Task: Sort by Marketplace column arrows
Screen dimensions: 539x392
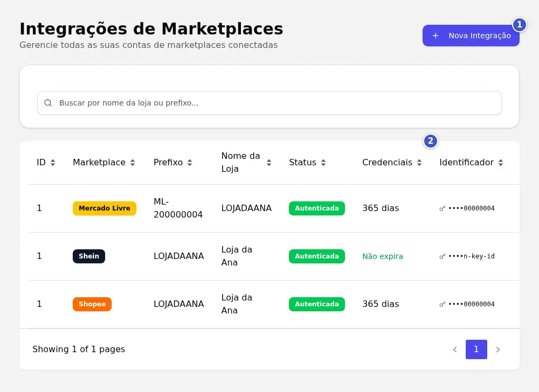Action: tap(133, 163)
